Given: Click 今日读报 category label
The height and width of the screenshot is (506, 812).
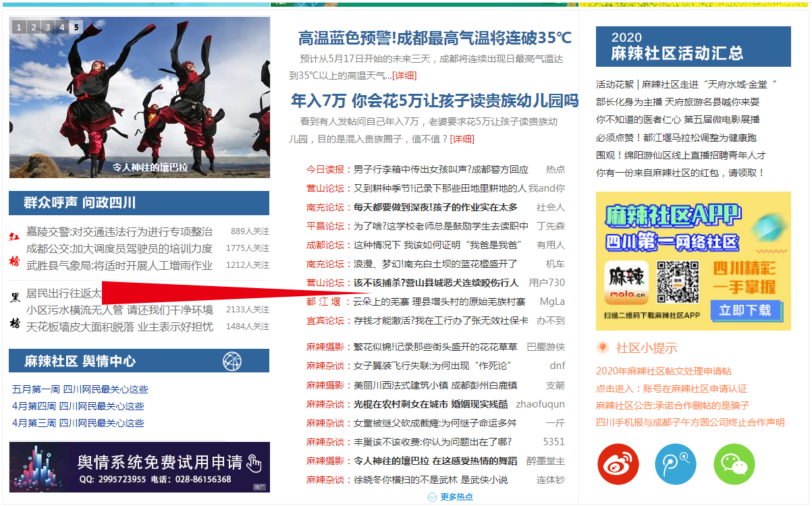Looking at the screenshot, I should point(325,169).
